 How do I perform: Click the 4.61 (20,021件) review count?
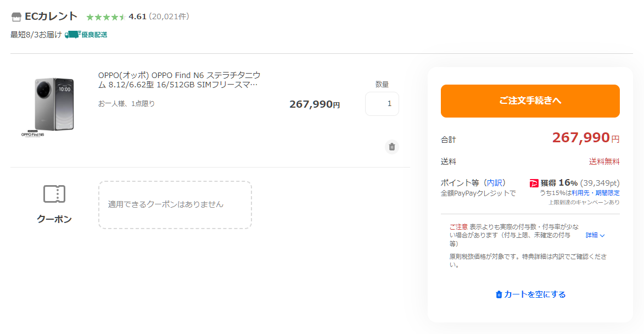click(x=159, y=17)
